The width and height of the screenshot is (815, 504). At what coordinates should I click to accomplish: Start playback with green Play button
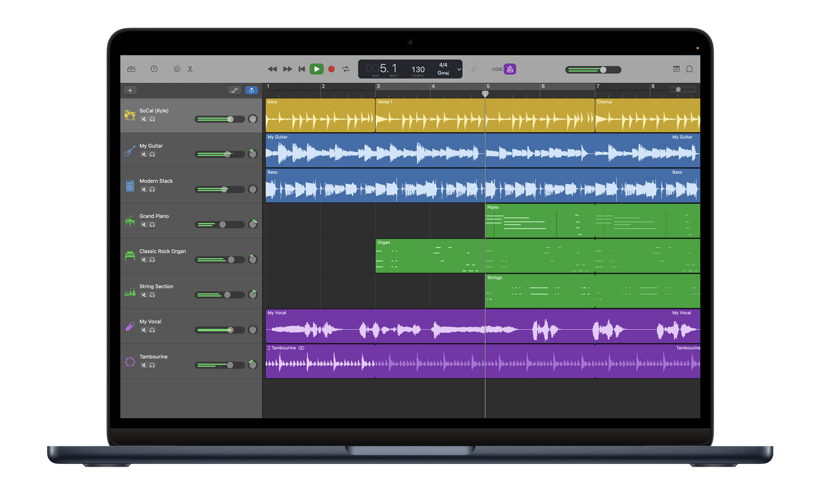[317, 69]
